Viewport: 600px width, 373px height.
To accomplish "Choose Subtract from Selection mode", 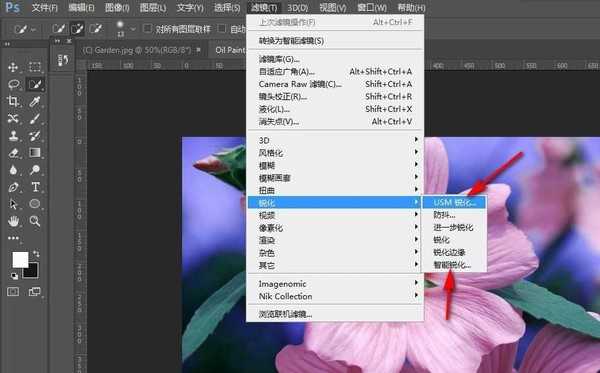I will pos(96,29).
